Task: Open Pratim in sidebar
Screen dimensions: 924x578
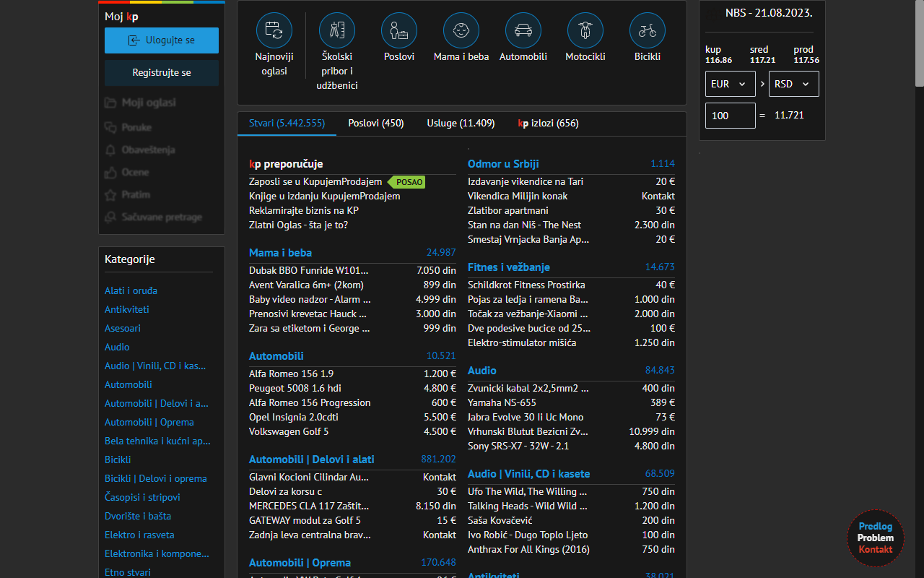Action: tap(128, 194)
